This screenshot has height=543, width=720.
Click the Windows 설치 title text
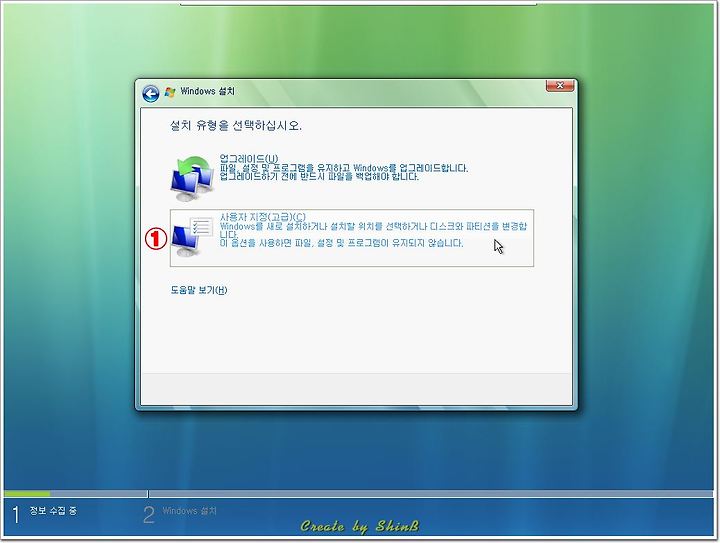(208, 91)
